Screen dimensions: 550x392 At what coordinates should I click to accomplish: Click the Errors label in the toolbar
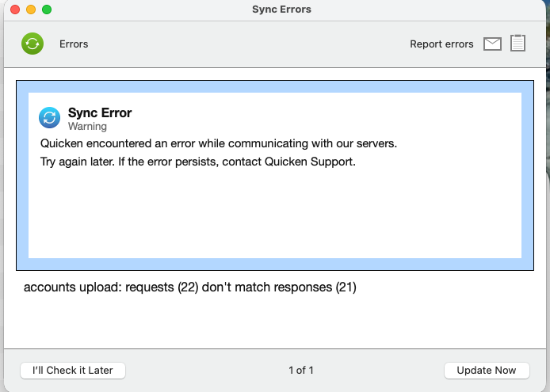click(x=74, y=44)
